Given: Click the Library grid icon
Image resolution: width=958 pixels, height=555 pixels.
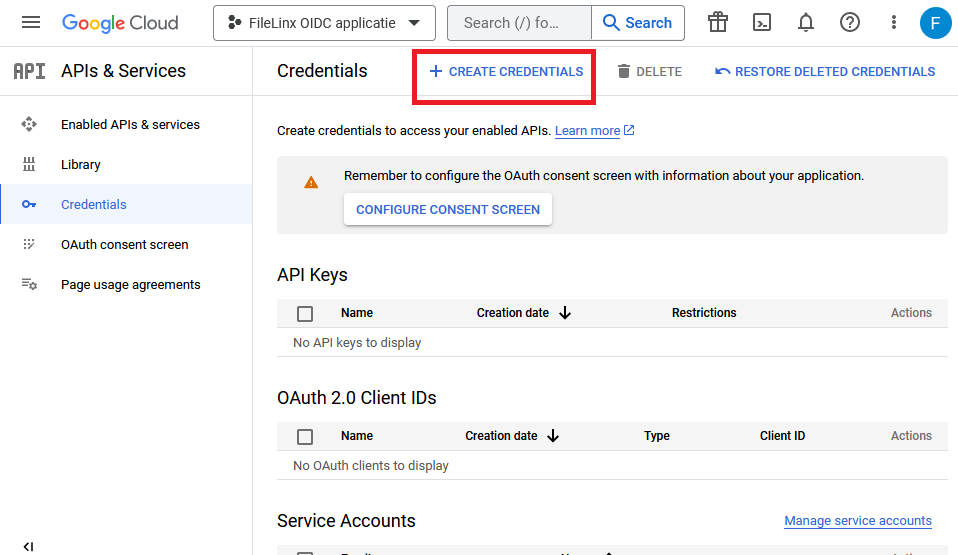Looking at the screenshot, I should tap(29, 164).
